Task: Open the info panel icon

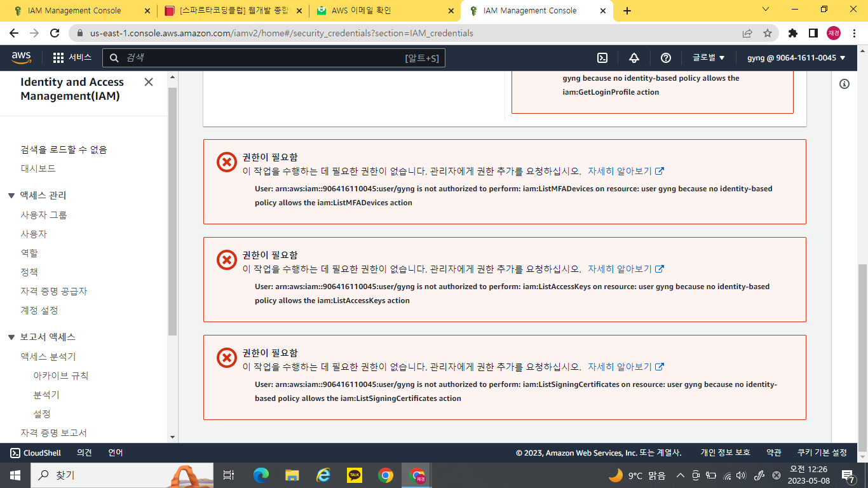Action: (x=844, y=84)
